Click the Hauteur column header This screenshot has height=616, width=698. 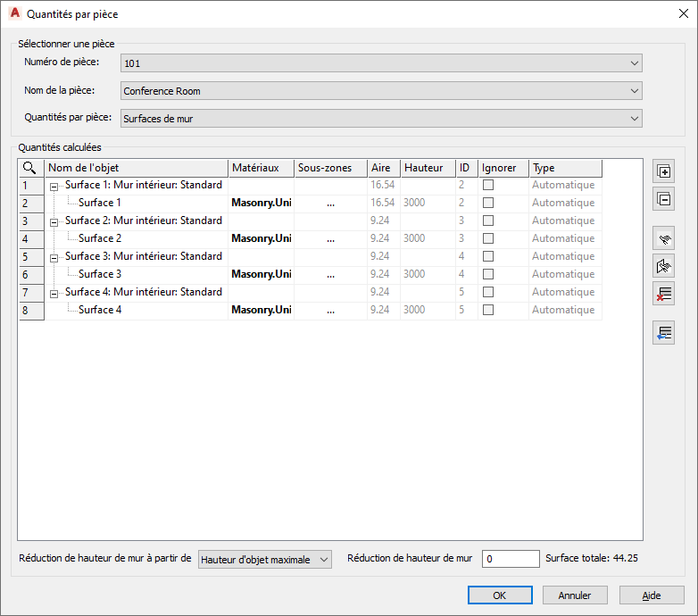428,168
